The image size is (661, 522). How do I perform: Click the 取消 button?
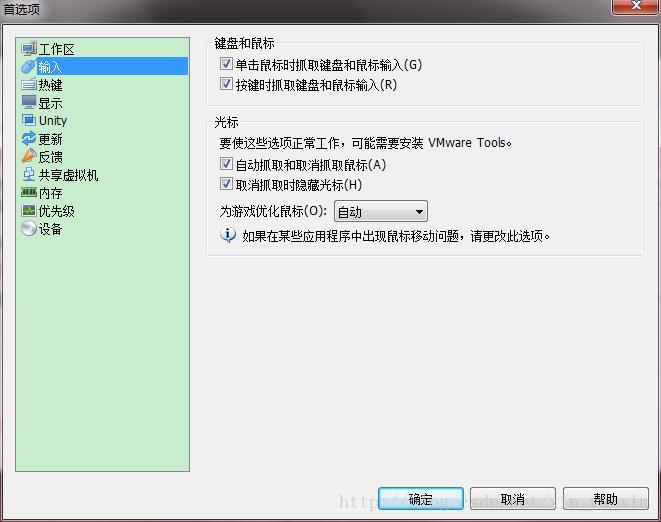coord(513,499)
